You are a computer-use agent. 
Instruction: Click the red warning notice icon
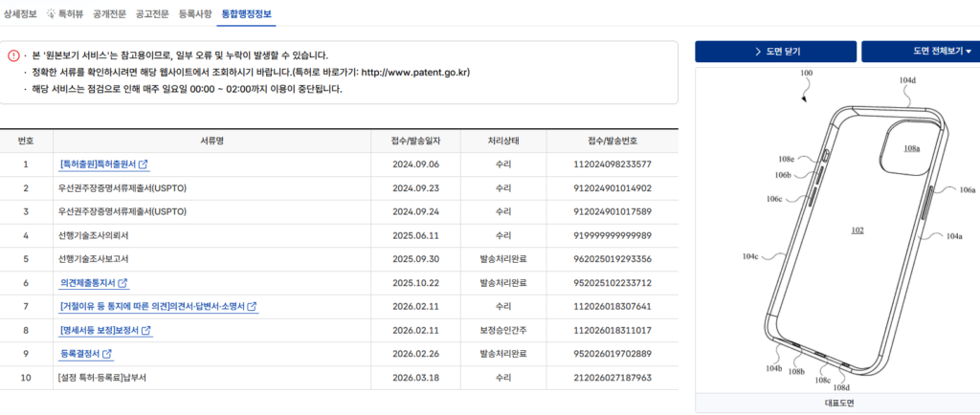pyautogui.click(x=13, y=55)
